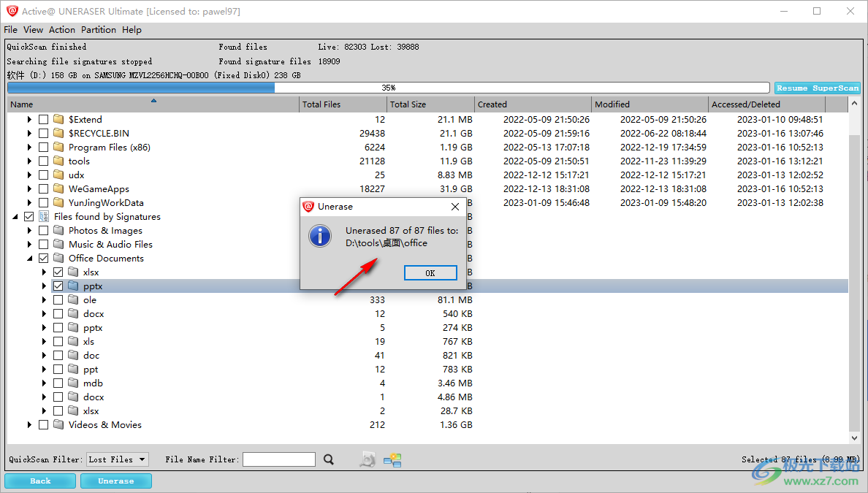Click the mdb folder icon
Viewport: 868px width, 493px height.
coord(73,382)
